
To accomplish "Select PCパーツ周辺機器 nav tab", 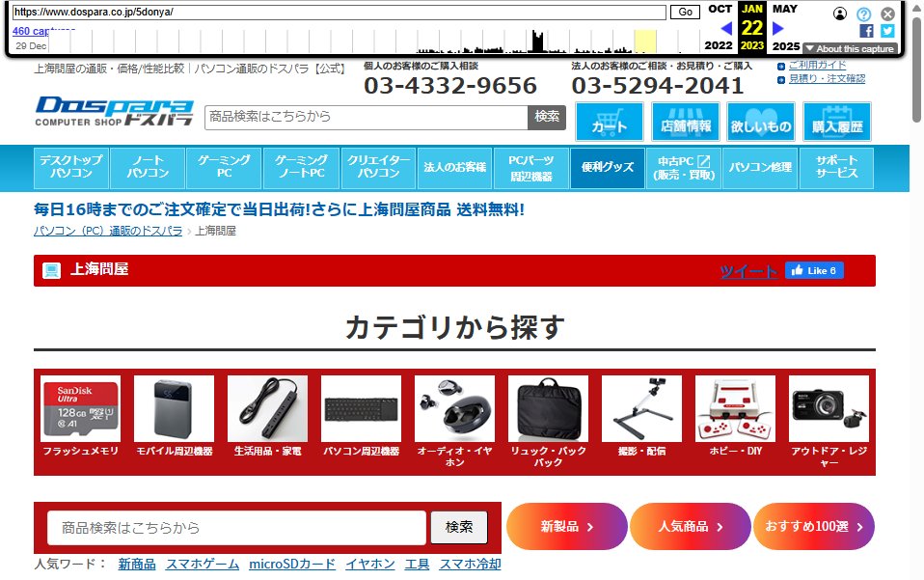I will click(530, 168).
